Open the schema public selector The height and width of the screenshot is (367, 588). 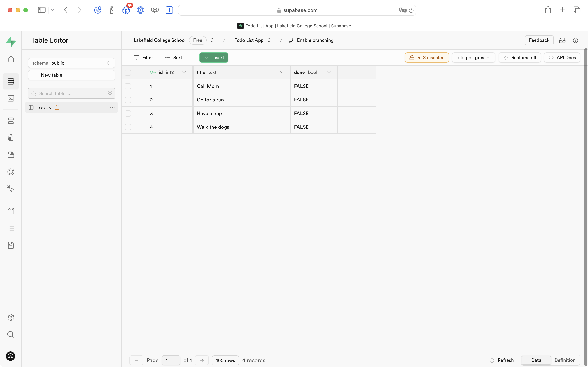(71, 63)
